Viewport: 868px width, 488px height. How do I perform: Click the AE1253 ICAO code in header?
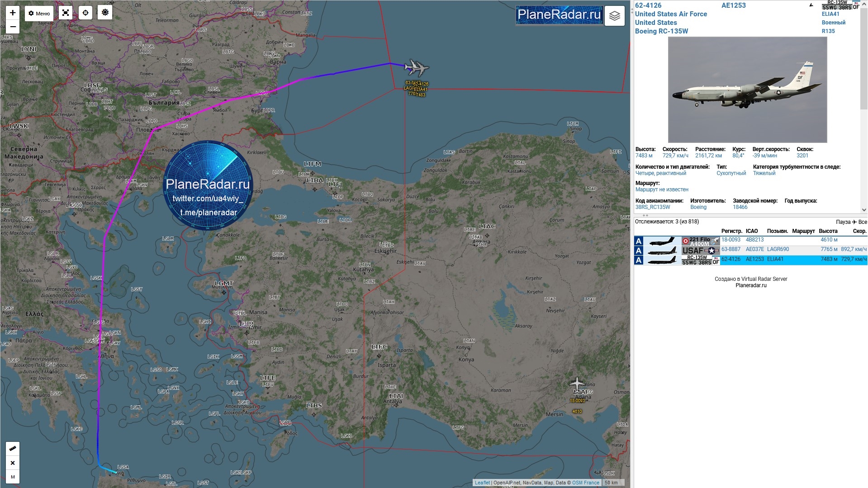coord(733,5)
